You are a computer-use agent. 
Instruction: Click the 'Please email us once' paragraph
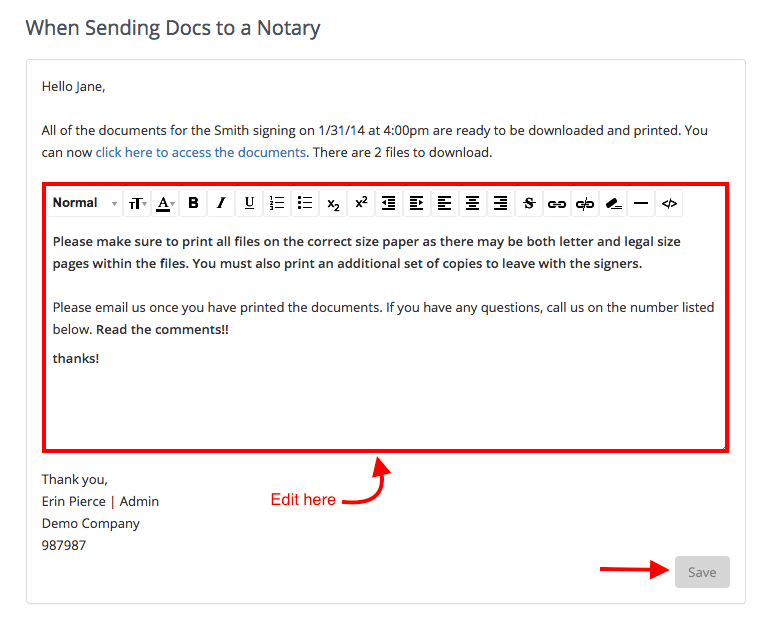383,318
